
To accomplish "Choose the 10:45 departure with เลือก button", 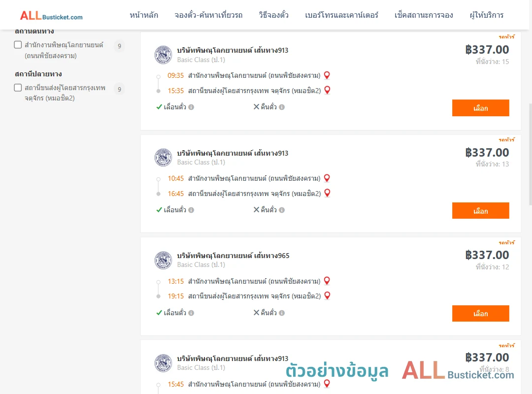I will coord(480,211).
